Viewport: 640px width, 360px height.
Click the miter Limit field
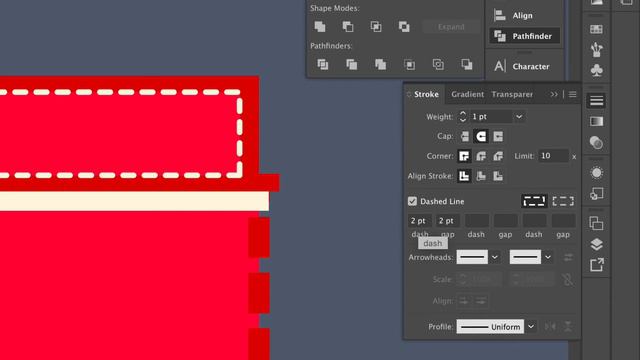tap(553, 156)
